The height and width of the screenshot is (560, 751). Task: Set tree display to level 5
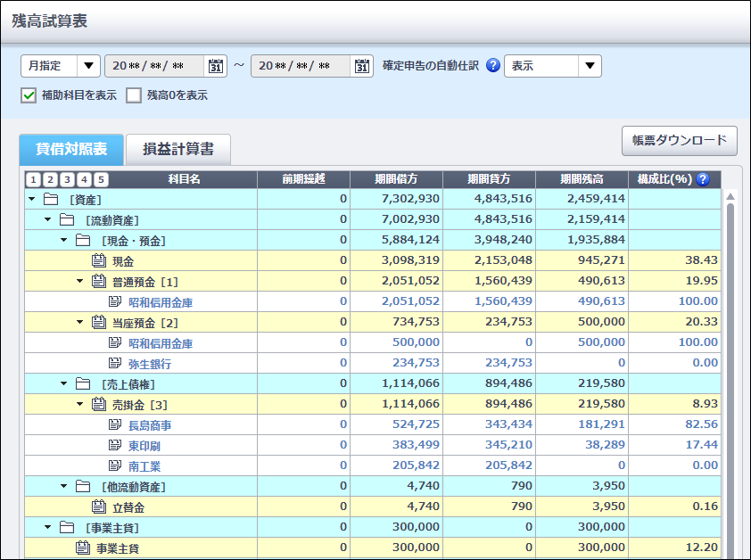[101, 179]
